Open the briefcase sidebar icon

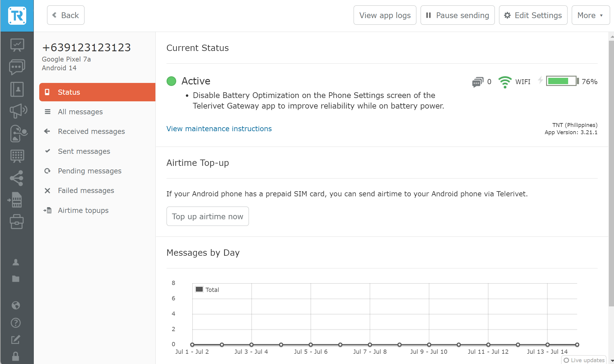pos(17,222)
